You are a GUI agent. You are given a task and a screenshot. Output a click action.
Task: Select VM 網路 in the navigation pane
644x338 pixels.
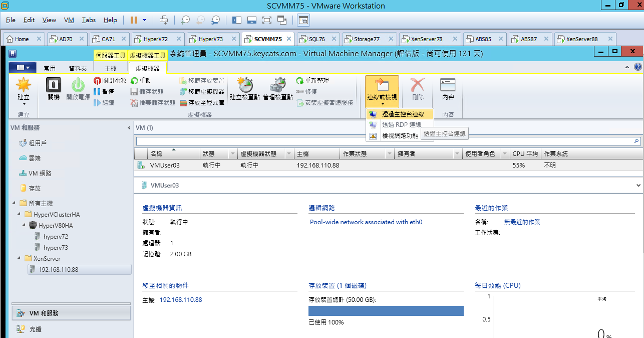(x=40, y=173)
